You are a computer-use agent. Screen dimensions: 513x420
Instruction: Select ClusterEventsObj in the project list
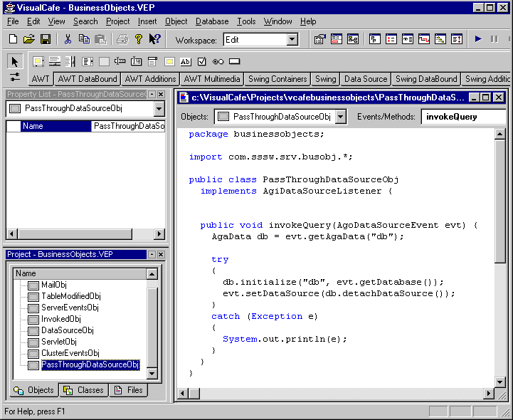(x=70, y=353)
